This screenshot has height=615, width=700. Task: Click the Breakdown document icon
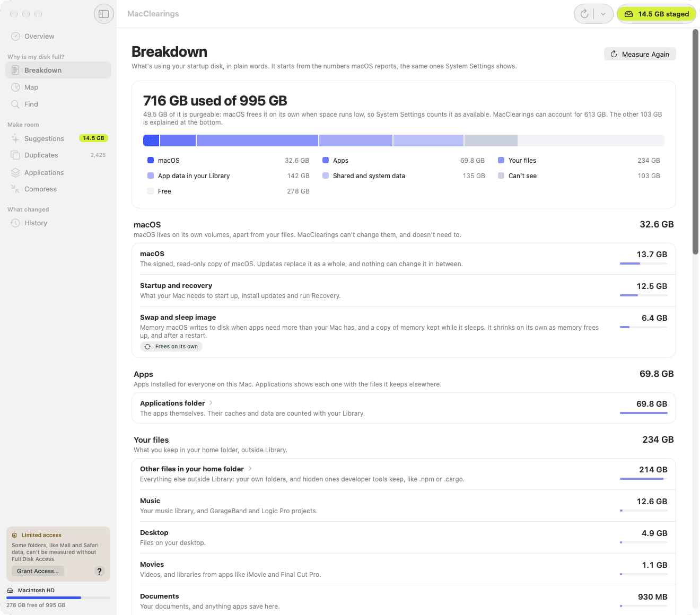pos(15,70)
